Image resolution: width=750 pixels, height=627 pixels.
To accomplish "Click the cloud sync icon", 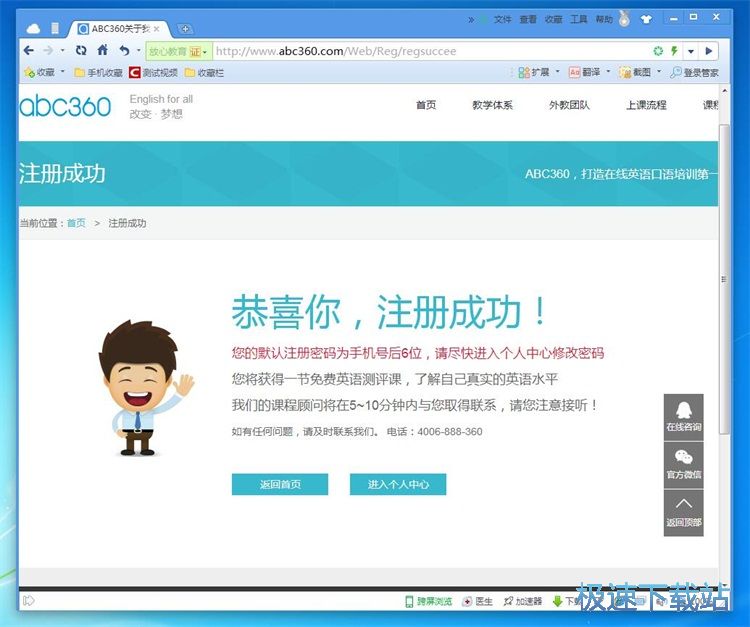I will point(33,29).
